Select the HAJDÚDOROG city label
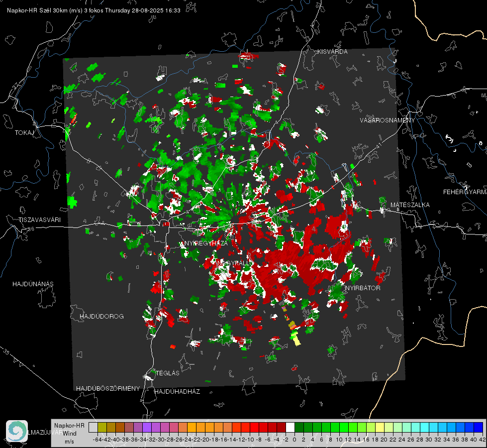Screen dimensions: 487x448 coord(101,317)
